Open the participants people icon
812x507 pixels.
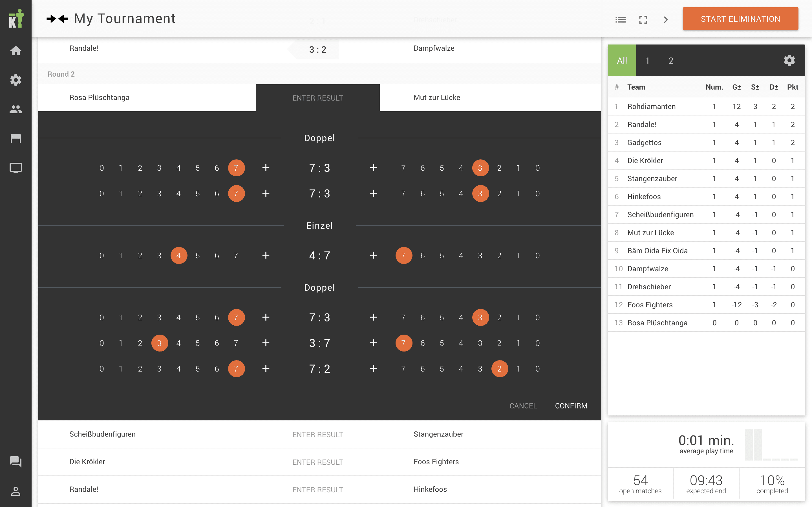[16, 109]
